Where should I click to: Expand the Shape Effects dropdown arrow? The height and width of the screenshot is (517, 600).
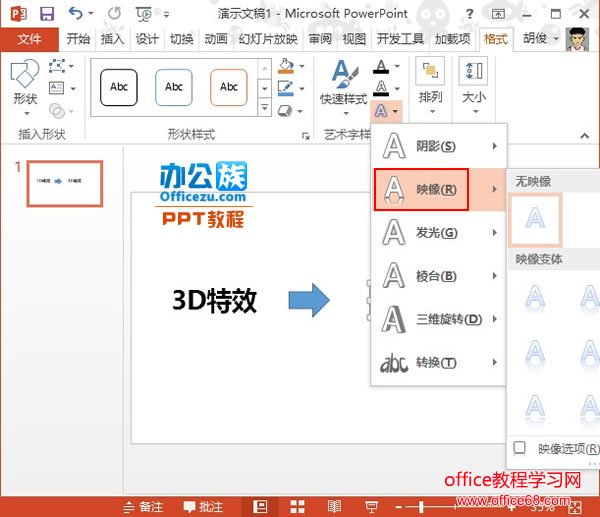(x=300, y=111)
